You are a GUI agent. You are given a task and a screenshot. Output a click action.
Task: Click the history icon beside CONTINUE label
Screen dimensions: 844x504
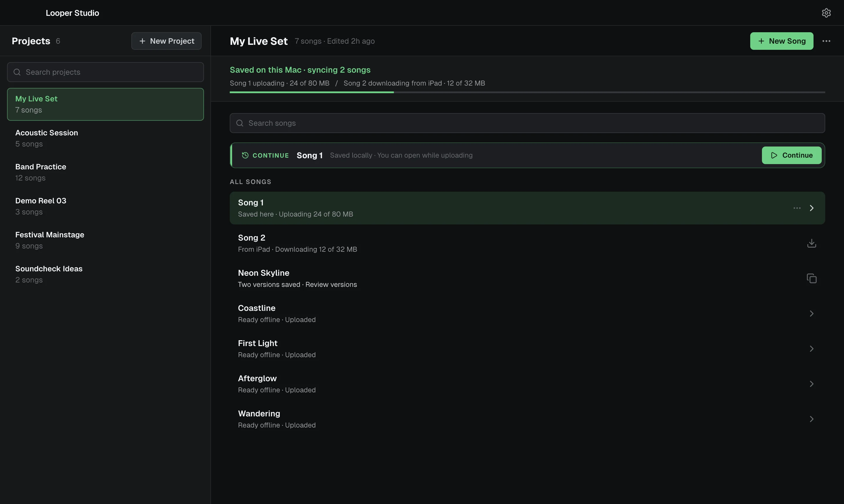245,155
